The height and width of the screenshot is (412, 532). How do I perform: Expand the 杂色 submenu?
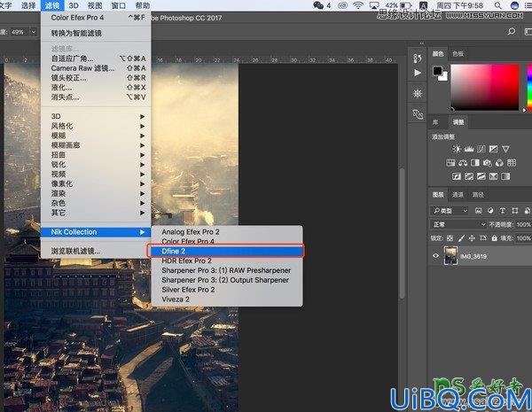point(97,203)
